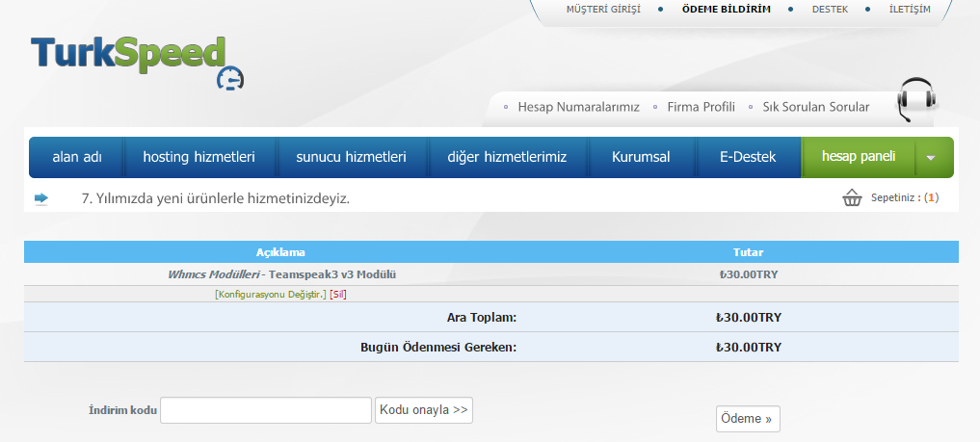Open sunucu hizmetleri menu
This screenshot has height=442, width=980.
(x=352, y=157)
